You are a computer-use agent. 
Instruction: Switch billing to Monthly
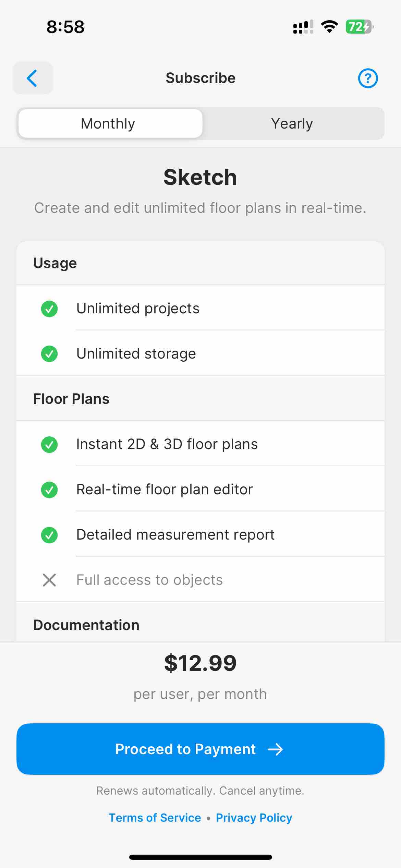[x=110, y=123]
